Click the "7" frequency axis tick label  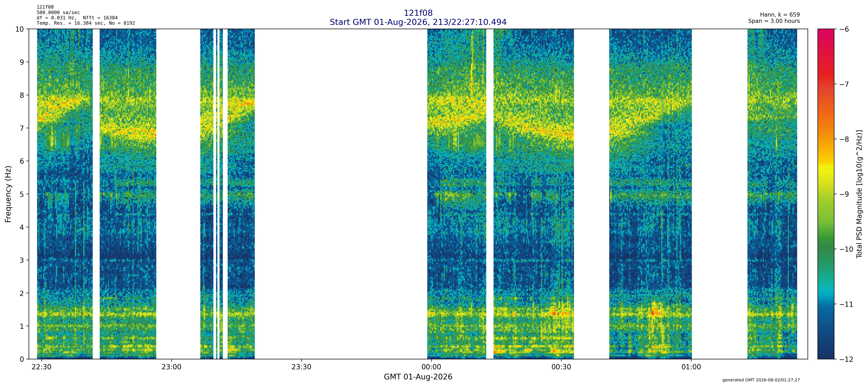(22, 128)
